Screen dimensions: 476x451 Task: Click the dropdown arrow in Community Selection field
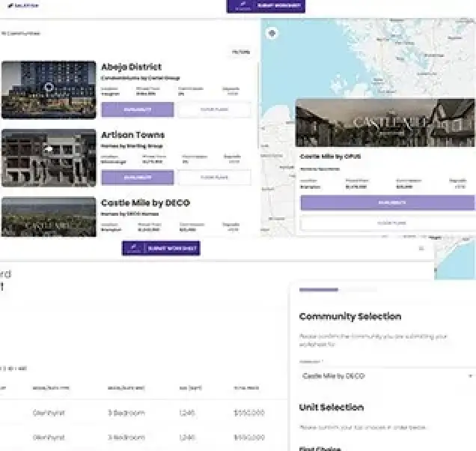pyautogui.click(x=470, y=376)
